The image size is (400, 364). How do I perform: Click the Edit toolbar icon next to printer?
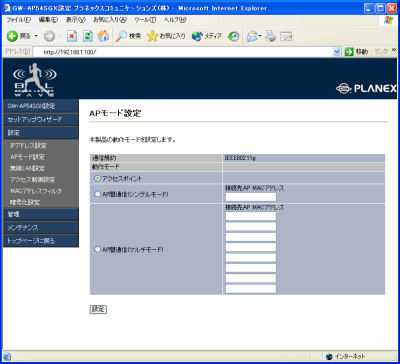286,36
